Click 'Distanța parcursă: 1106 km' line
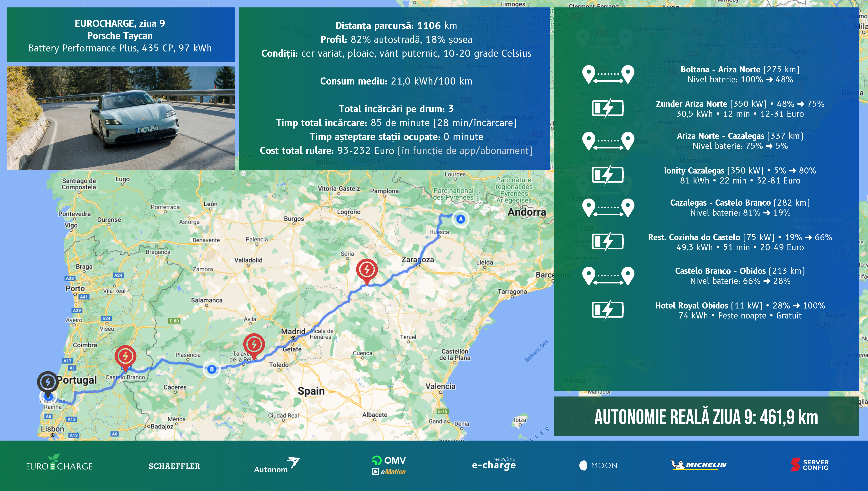 [x=396, y=26]
